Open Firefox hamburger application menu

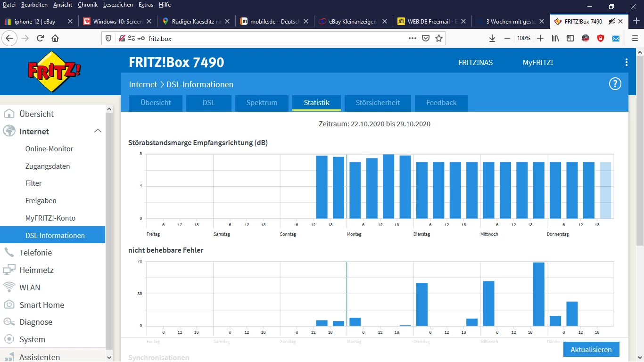point(635,39)
